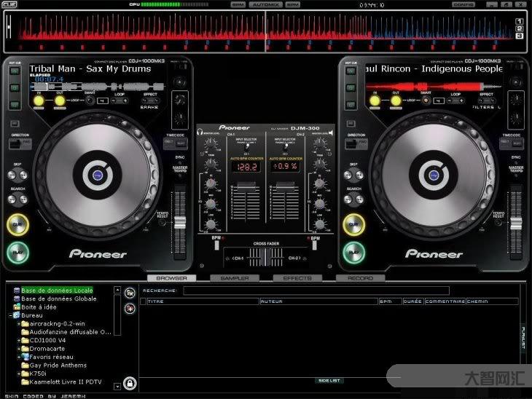The width and height of the screenshot is (532, 399).
Task: Click the CH-1 volume fader
Action: [x=246, y=186]
